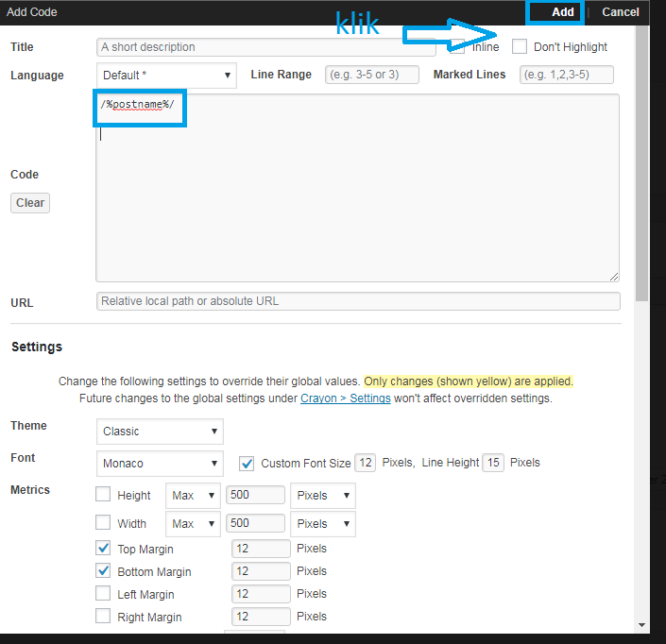Uncheck the Top Margin checkbox
Image resolution: width=666 pixels, height=644 pixels.
coord(103,548)
